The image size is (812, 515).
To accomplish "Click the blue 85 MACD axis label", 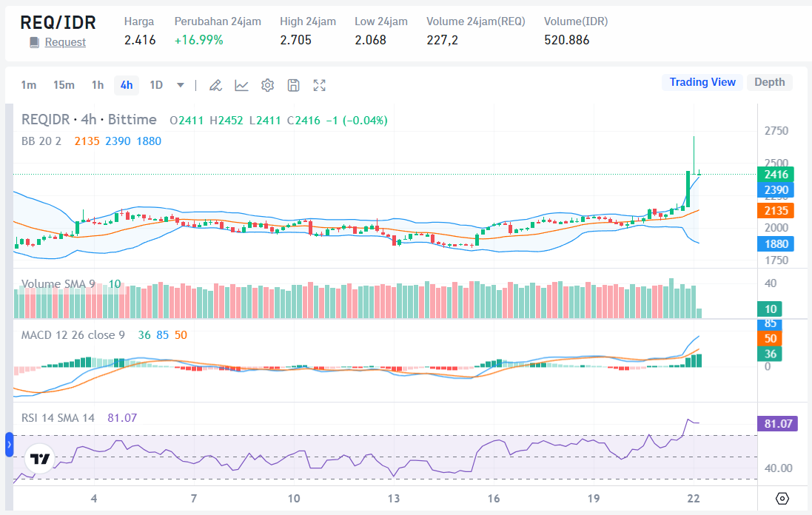I will (770, 324).
